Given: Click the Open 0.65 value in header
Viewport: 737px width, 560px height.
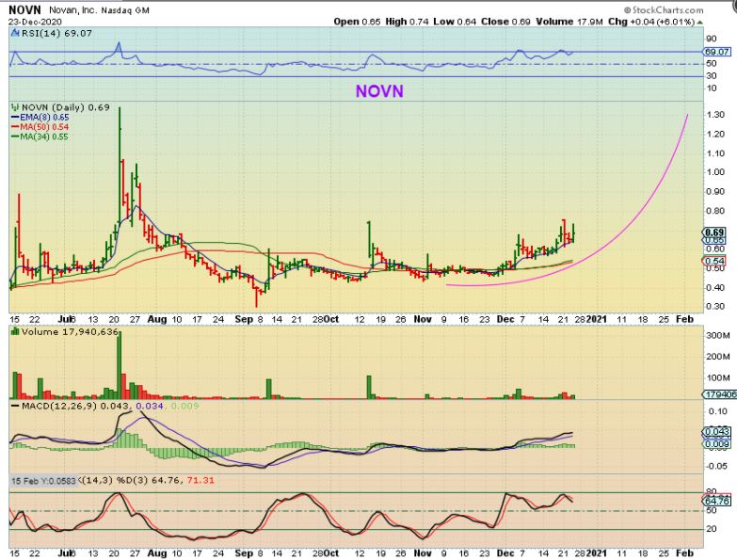Looking at the screenshot, I should (358, 22).
